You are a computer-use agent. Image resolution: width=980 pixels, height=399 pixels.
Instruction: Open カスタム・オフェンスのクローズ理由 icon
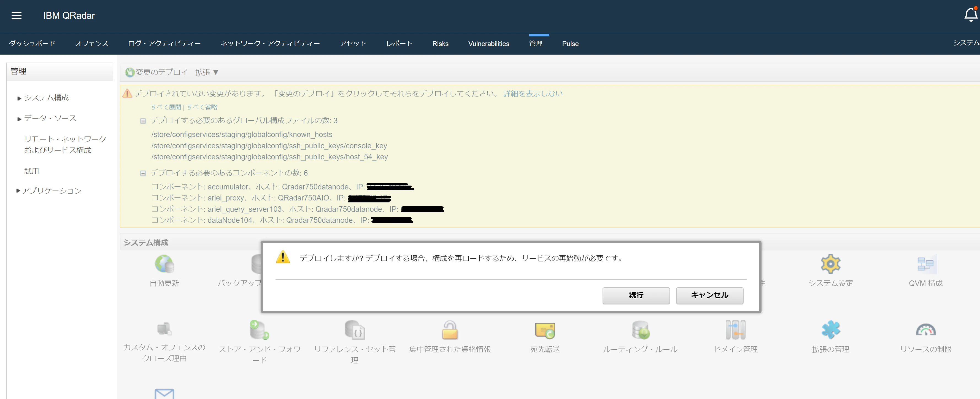point(164,329)
